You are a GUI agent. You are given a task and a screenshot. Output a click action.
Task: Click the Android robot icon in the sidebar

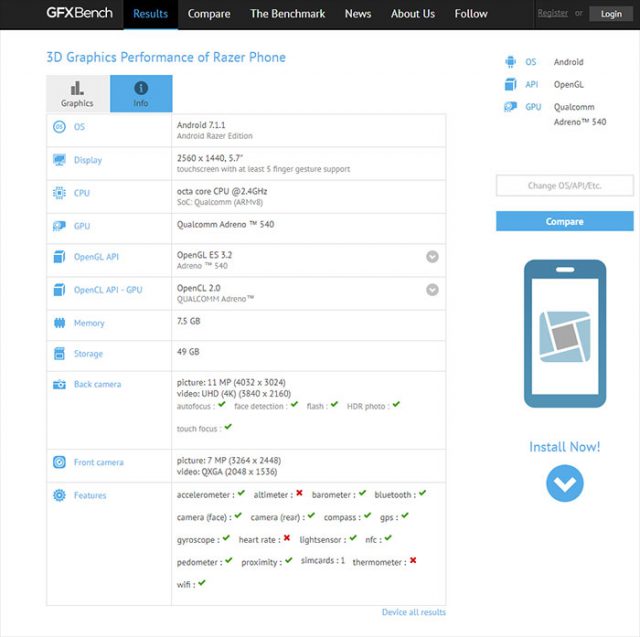510,62
